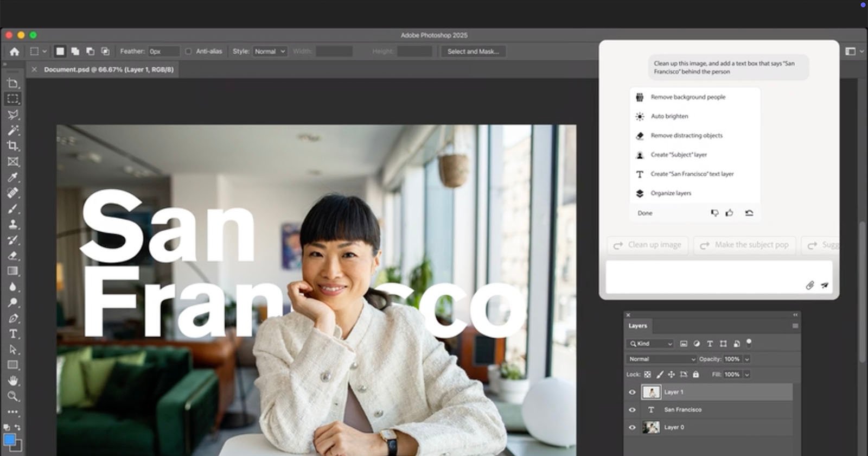868x456 pixels.
Task: Hide the San Francisco text layer
Action: [632, 410]
